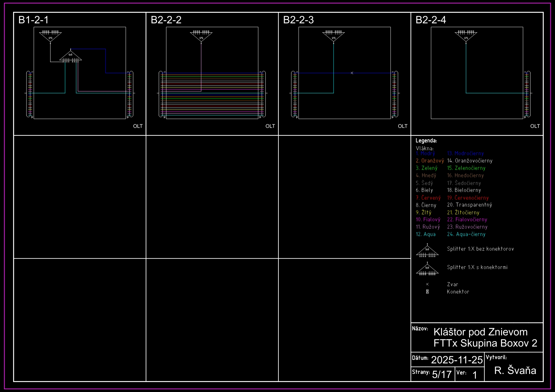Select the Zvar X symbol in legend
The width and height of the screenshot is (555, 392).
click(427, 284)
